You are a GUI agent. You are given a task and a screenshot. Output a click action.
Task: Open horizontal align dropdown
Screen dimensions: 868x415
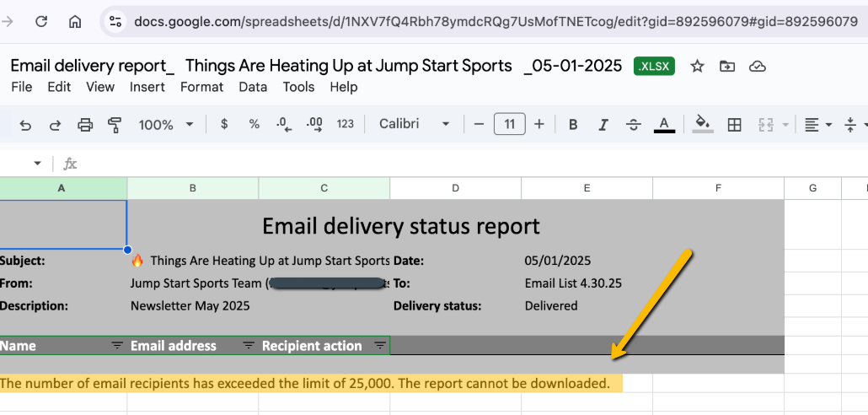pos(817,125)
